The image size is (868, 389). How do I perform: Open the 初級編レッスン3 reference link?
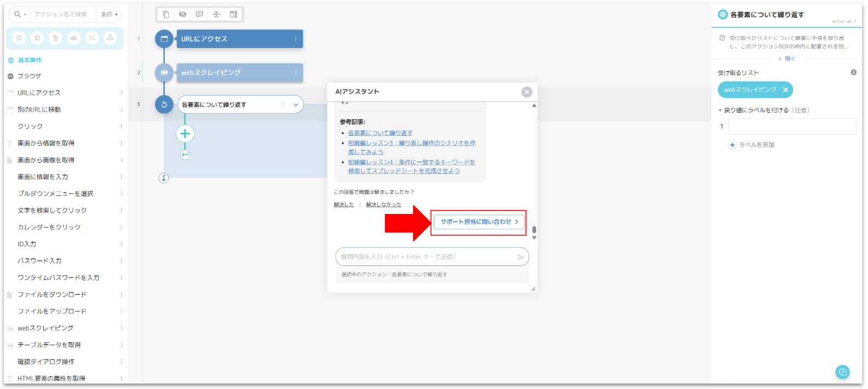(x=412, y=147)
